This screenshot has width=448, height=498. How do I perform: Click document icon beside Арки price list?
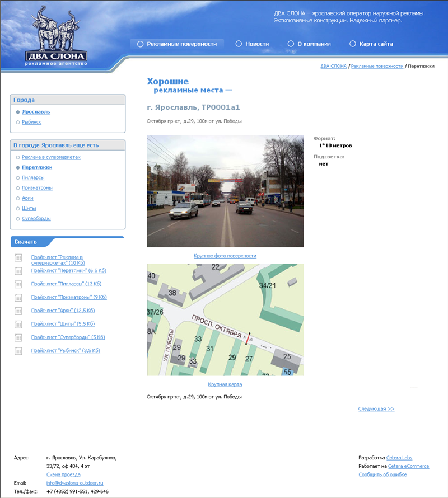click(18, 311)
